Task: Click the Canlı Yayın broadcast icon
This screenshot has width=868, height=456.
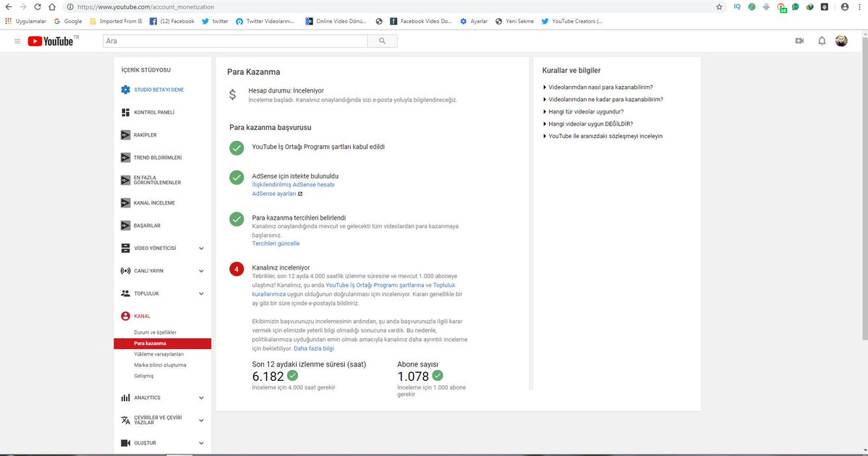Action: click(125, 271)
